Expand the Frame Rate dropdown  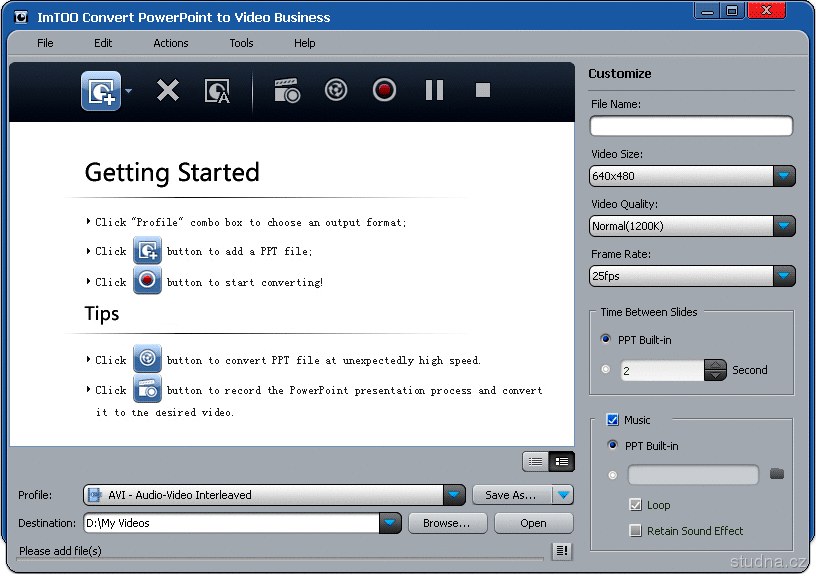(x=784, y=276)
